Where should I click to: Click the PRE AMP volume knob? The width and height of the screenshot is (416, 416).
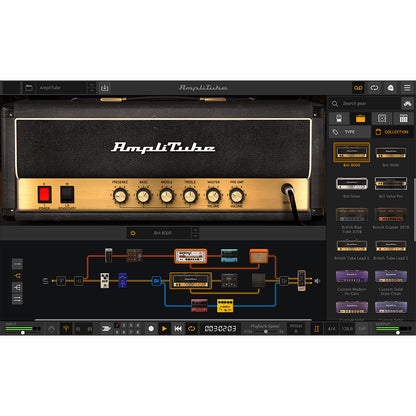[236, 196]
